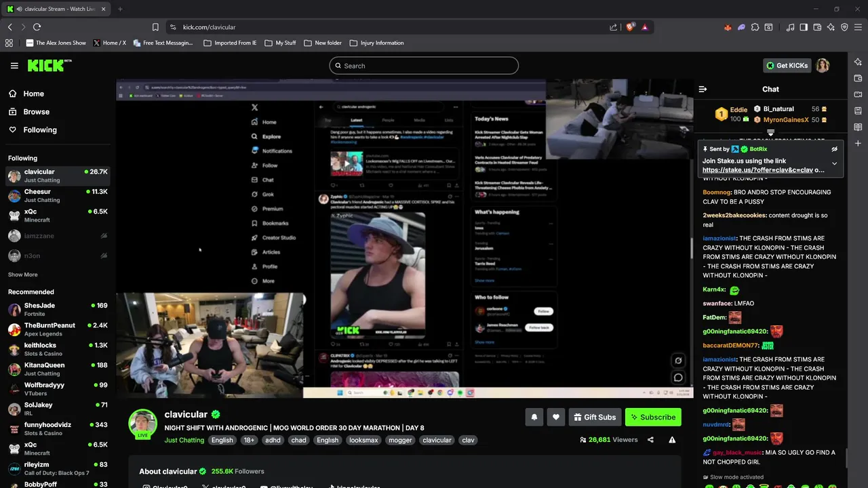Click the stake.us link in pinned message
868x488 pixels.
click(757, 170)
